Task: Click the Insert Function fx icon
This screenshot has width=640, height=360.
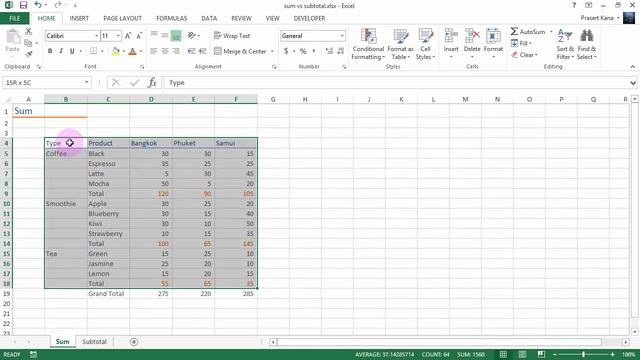Action: click(152, 82)
